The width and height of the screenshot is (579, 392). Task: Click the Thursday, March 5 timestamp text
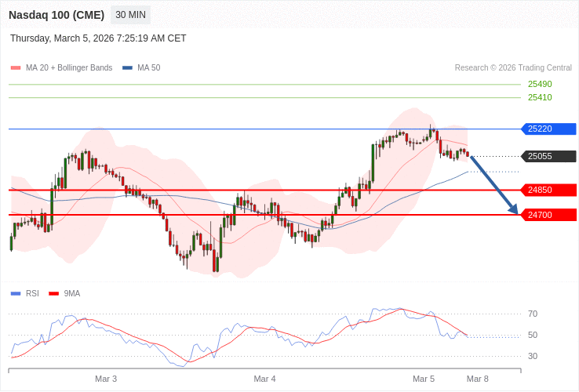point(98,38)
